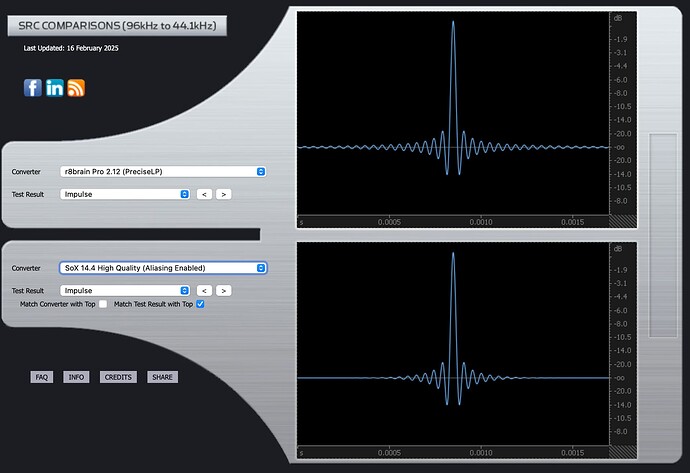Click the vertical scrollbar beside the graphs
Viewport: 690px width, 473px height.
pyautogui.click(x=663, y=235)
